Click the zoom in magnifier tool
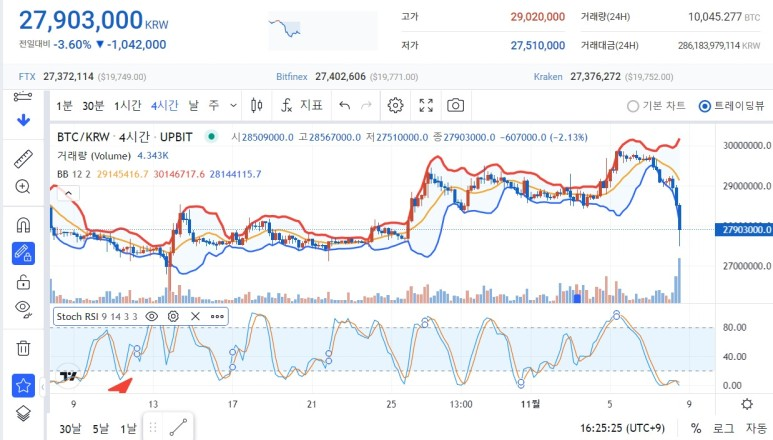 (23, 186)
